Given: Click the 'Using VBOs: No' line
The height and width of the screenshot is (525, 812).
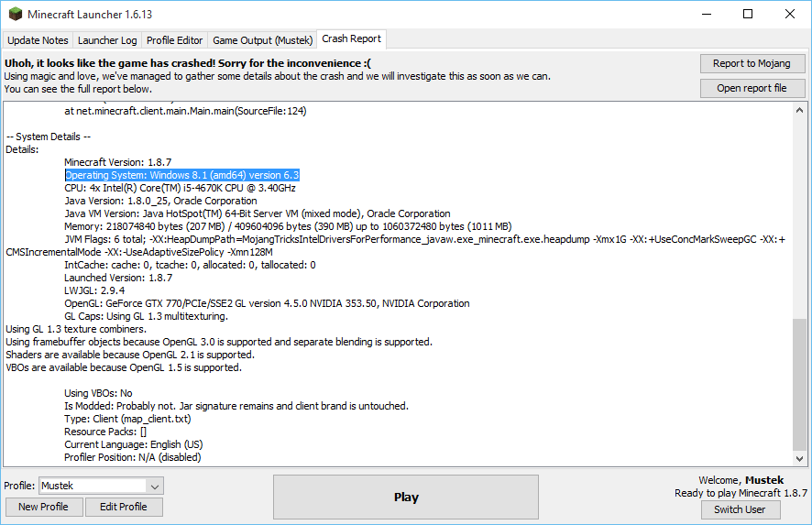Looking at the screenshot, I should (x=98, y=393).
